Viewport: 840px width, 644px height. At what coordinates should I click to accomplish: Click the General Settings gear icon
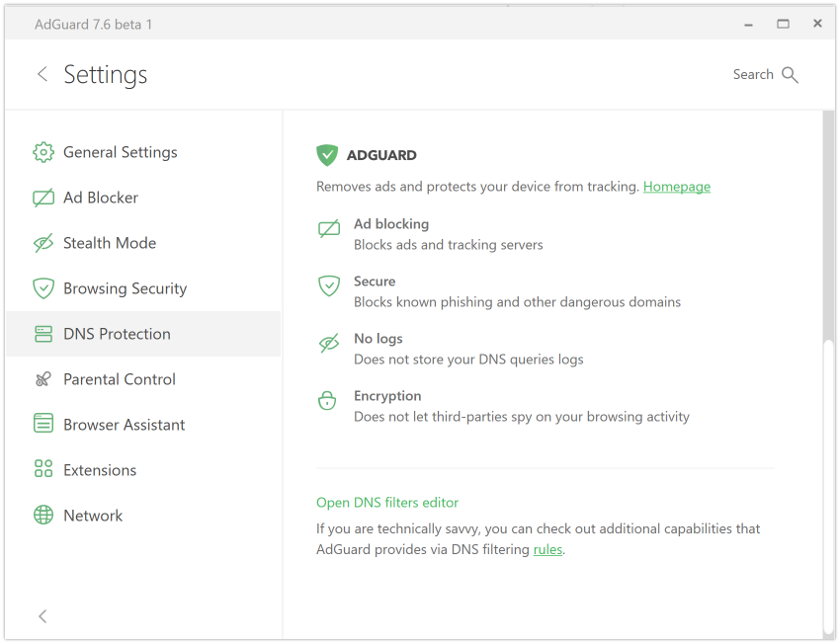42,152
